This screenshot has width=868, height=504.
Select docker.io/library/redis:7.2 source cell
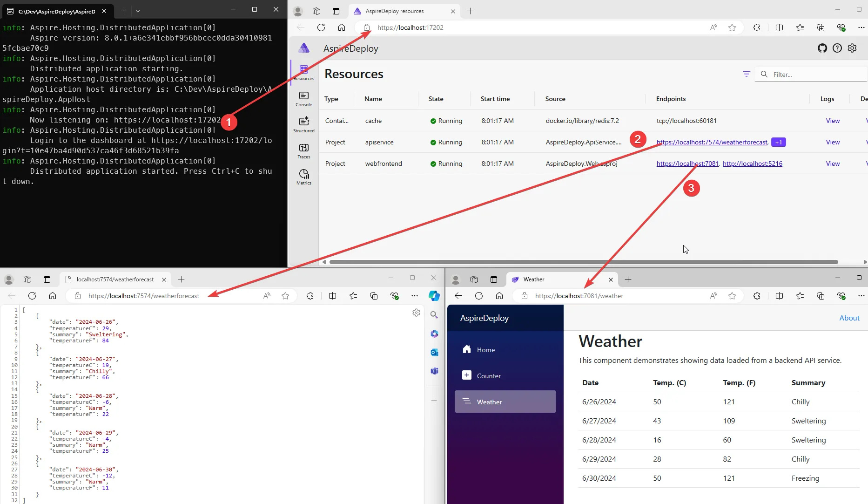point(582,121)
